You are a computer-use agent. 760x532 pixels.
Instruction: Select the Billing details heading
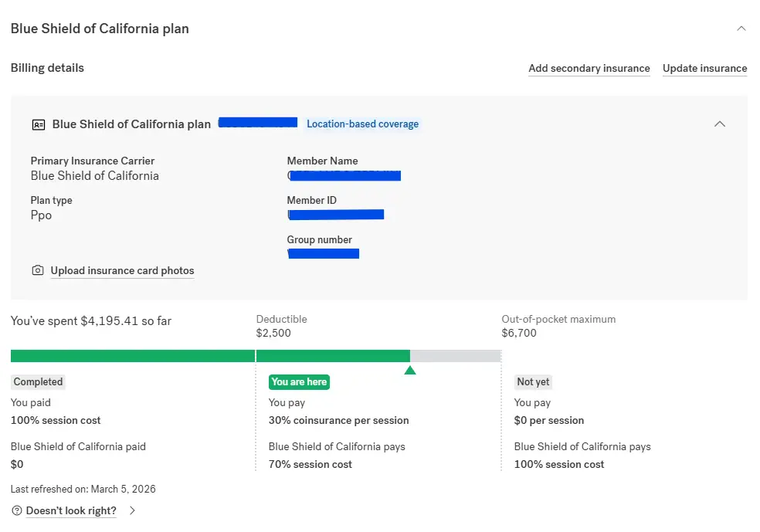coord(48,68)
